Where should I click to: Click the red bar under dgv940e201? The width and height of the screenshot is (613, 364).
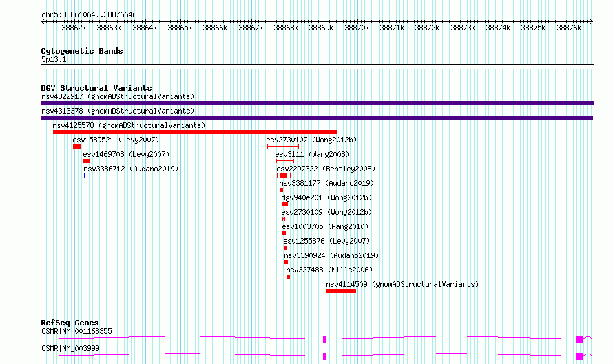pyautogui.click(x=284, y=204)
